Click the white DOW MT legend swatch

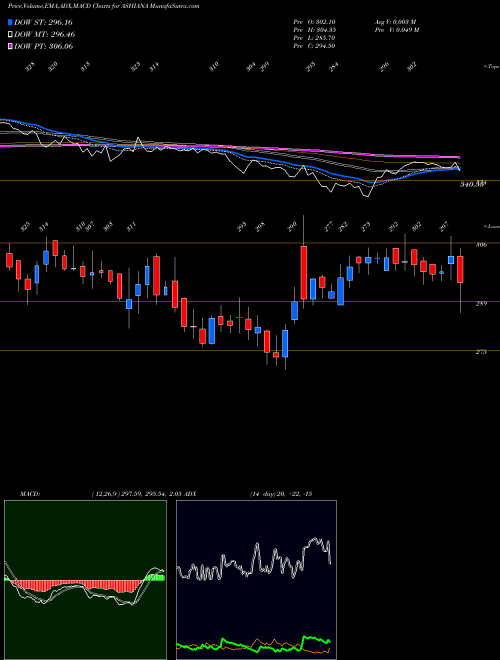[x=10, y=34]
